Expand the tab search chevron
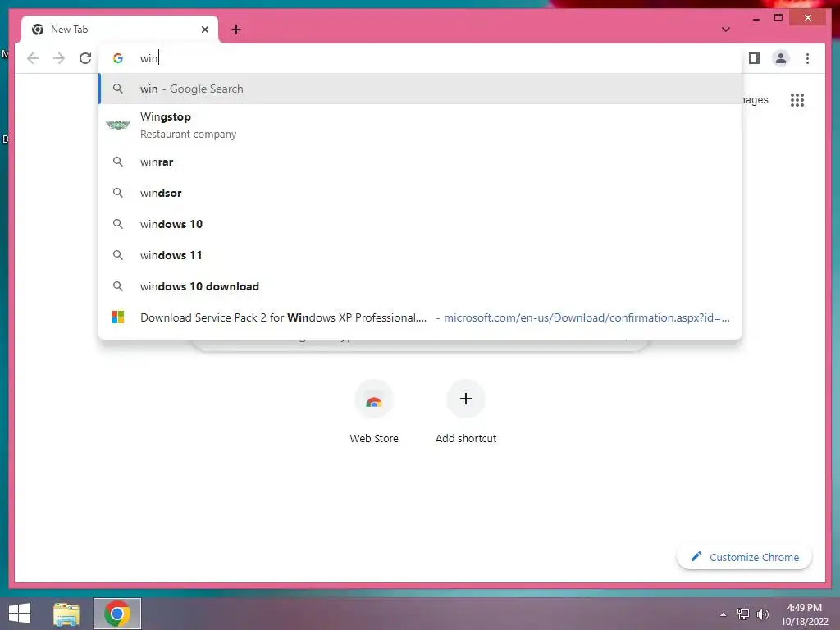 (x=725, y=30)
